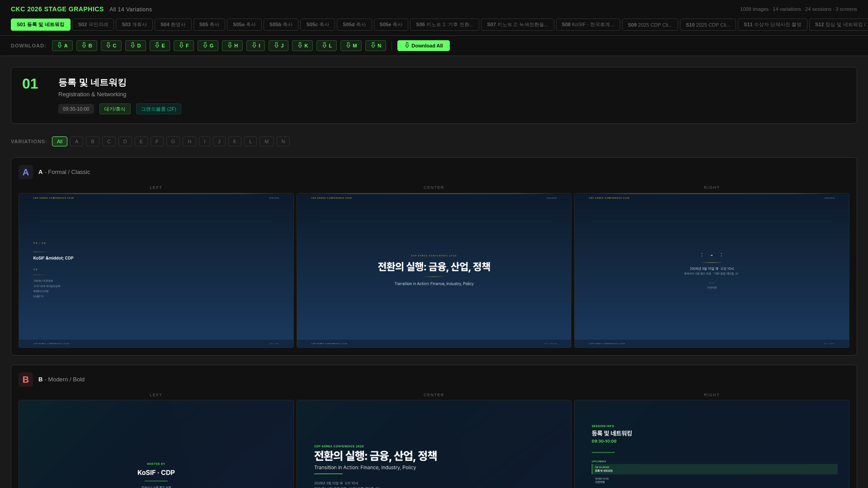Open the S05 축사 tab
868x488 pixels.
click(x=209, y=24)
